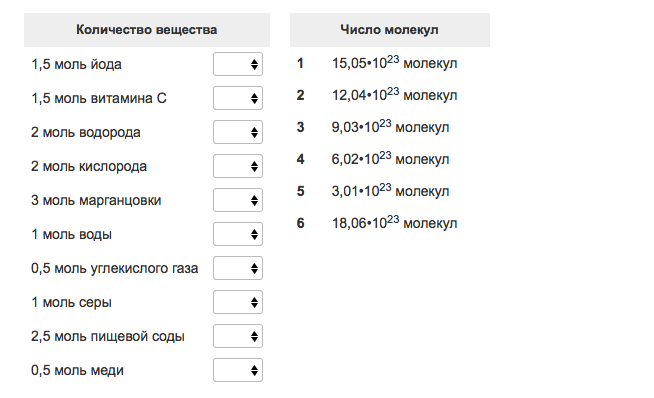Open dropdown for 2 моль кислорода
This screenshot has height=398, width=654.
(238, 166)
